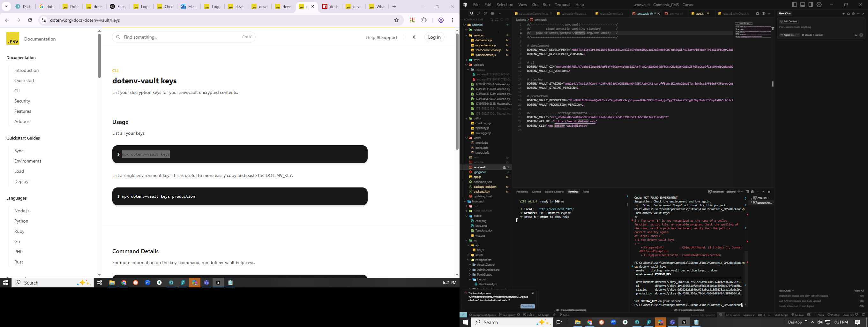
Task: Open Chrome profile avatar icon
Action: pos(441,20)
